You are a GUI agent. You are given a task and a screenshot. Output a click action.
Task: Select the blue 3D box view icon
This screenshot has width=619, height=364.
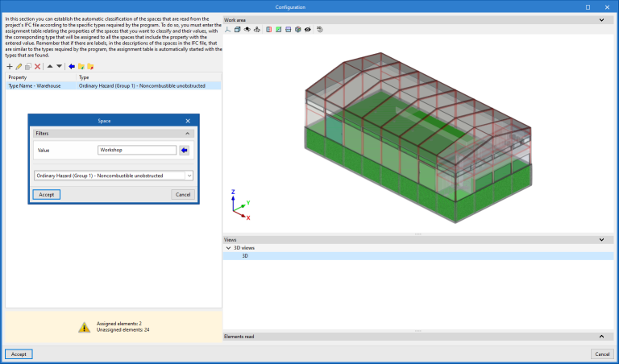point(237,30)
